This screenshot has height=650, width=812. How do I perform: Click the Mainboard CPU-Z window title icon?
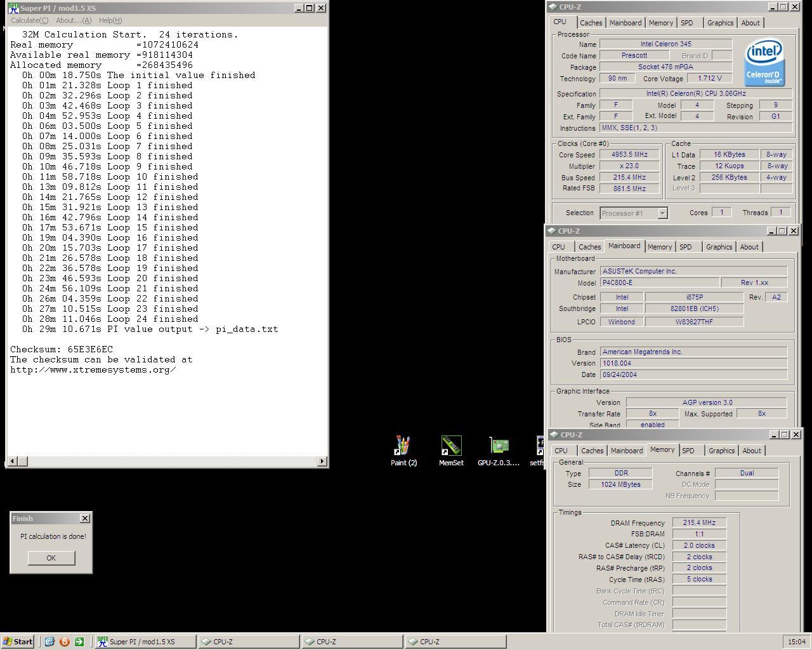552,231
